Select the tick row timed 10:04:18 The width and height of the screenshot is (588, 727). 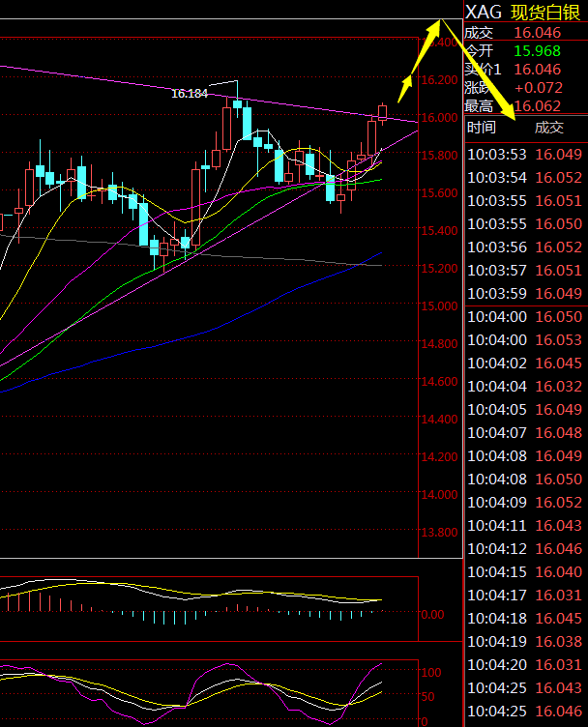(x=524, y=618)
